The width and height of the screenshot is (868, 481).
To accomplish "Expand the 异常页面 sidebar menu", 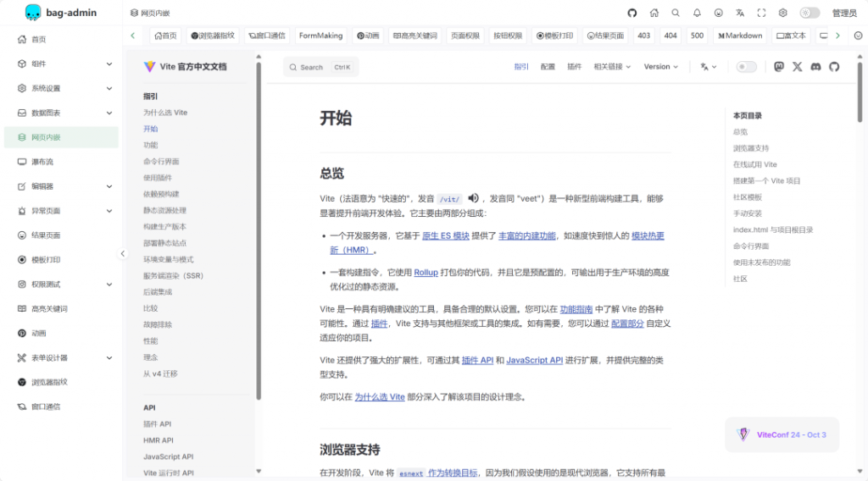I will coord(61,211).
